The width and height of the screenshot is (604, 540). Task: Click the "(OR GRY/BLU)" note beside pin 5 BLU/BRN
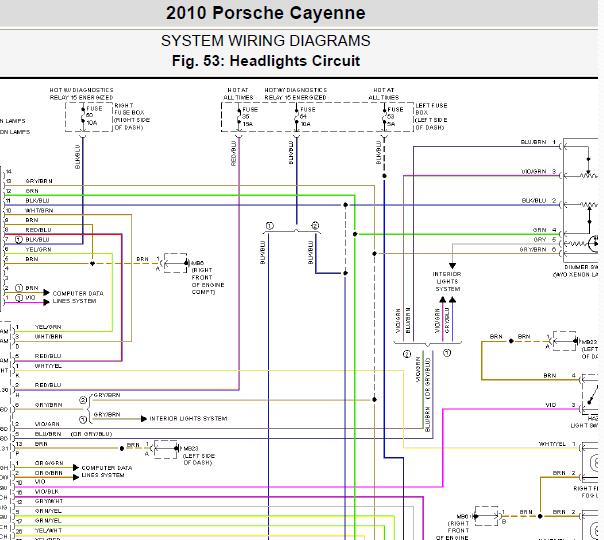[91, 434]
